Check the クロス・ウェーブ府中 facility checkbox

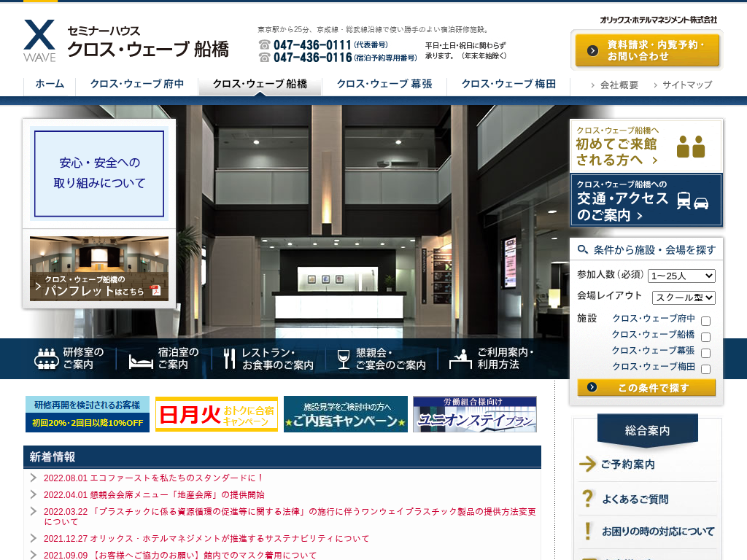tap(706, 321)
